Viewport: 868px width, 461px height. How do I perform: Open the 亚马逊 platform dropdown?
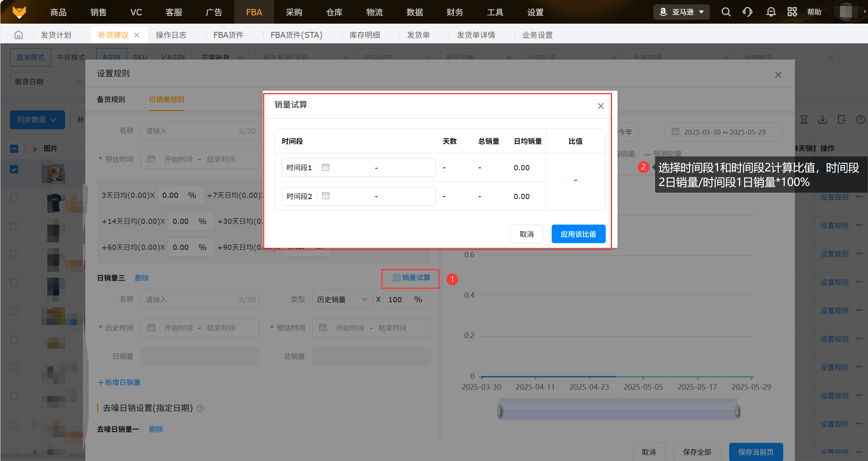coord(681,12)
